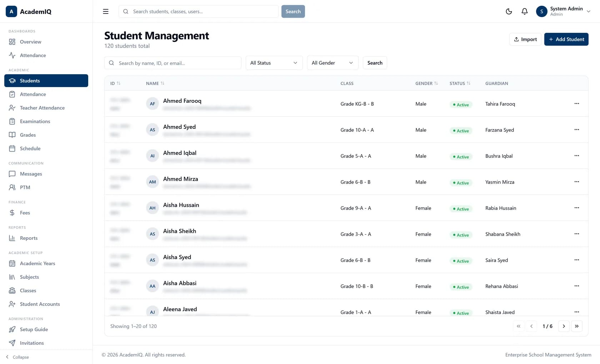Screen dimensions: 600x364
Task: Jump to the last page of students
Action: [x=577, y=326]
